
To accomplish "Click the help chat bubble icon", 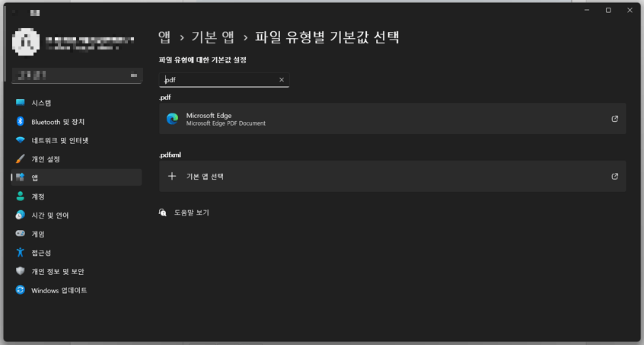I will pyautogui.click(x=163, y=212).
